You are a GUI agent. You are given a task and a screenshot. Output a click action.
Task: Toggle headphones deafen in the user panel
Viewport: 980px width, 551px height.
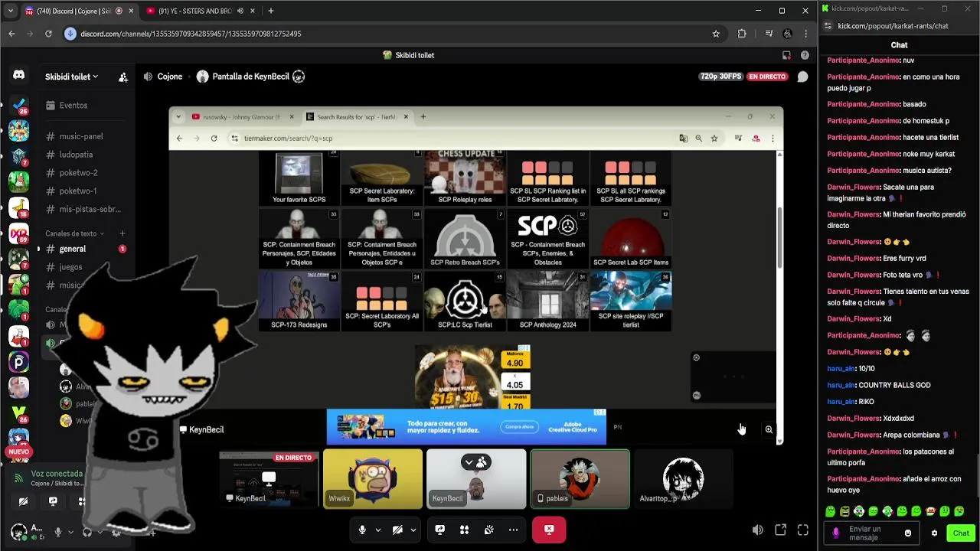tap(87, 531)
